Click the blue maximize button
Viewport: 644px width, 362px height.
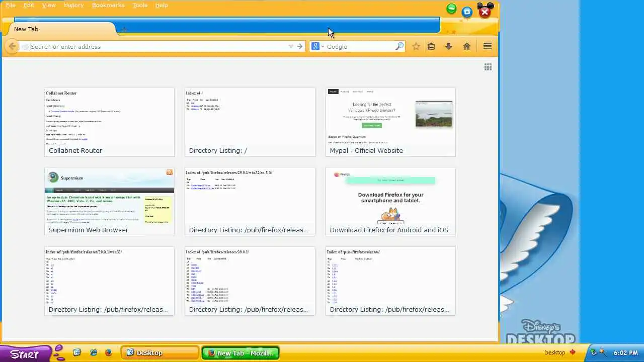tap(467, 12)
